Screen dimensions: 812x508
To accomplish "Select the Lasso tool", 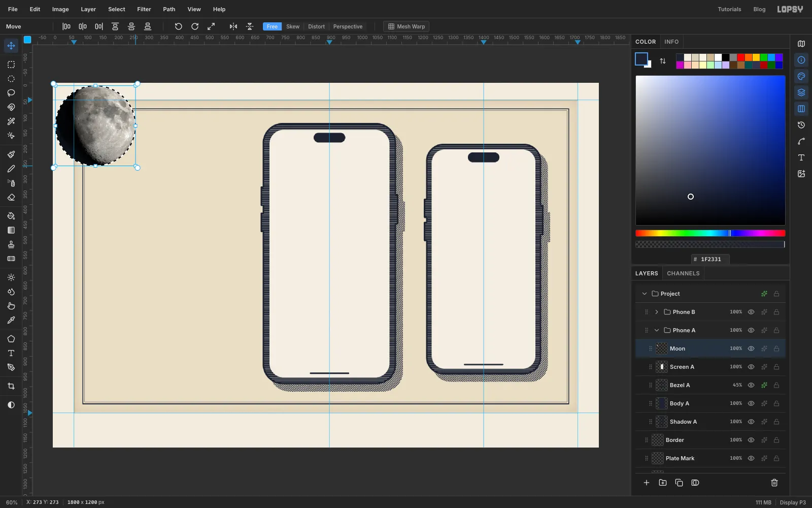I will tap(11, 93).
